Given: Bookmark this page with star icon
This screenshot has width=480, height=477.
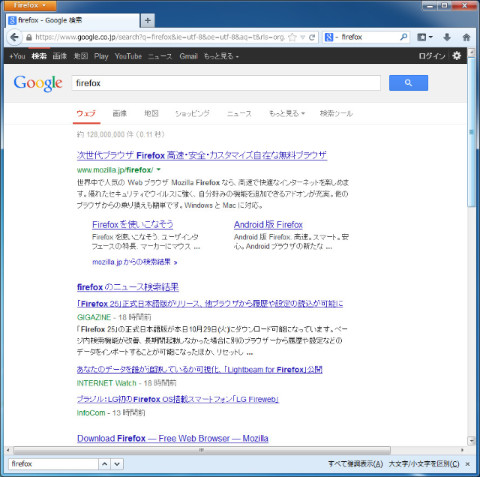Looking at the screenshot, I should click(292, 37).
